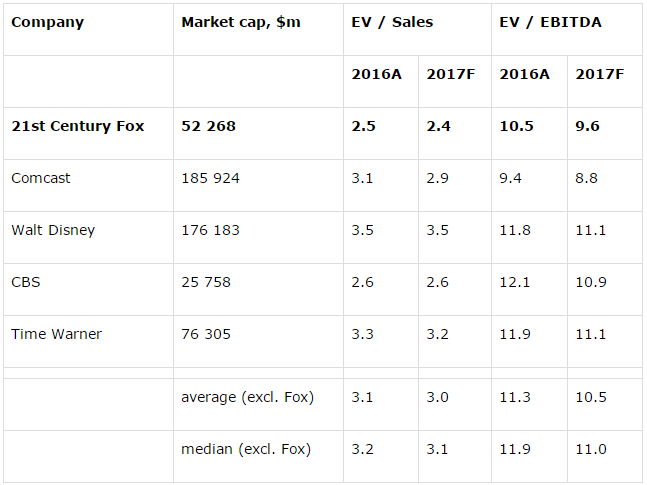Click Comcast market cap 185 924
The width and height of the screenshot is (647, 485).
[x=210, y=178]
